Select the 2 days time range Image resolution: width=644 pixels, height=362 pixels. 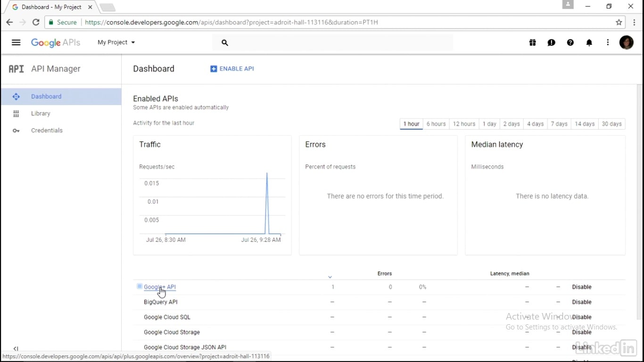click(x=512, y=124)
